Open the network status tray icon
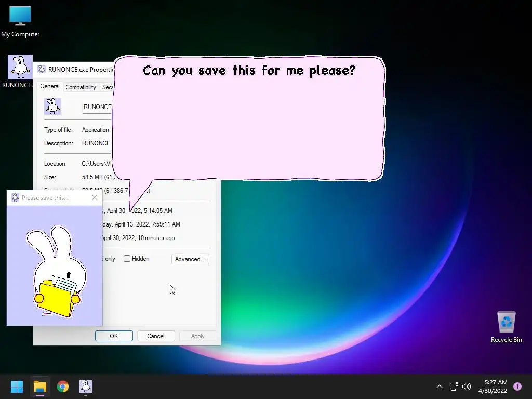The width and height of the screenshot is (532, 399). (454, 387)
